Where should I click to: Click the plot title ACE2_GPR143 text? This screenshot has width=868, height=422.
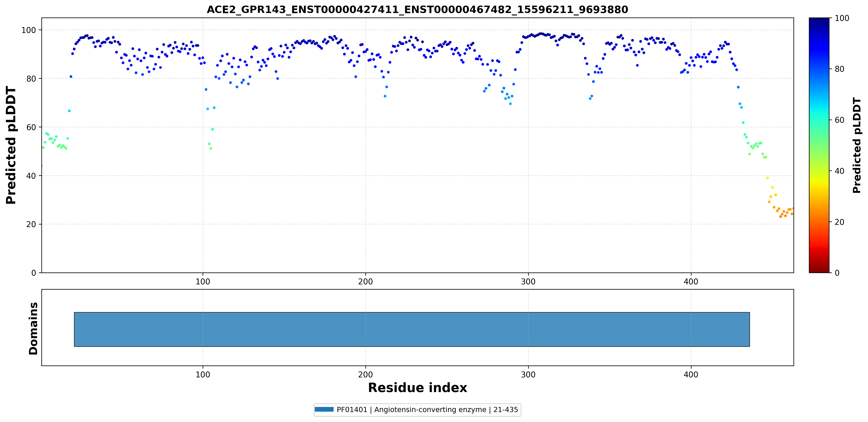[417, 9]
